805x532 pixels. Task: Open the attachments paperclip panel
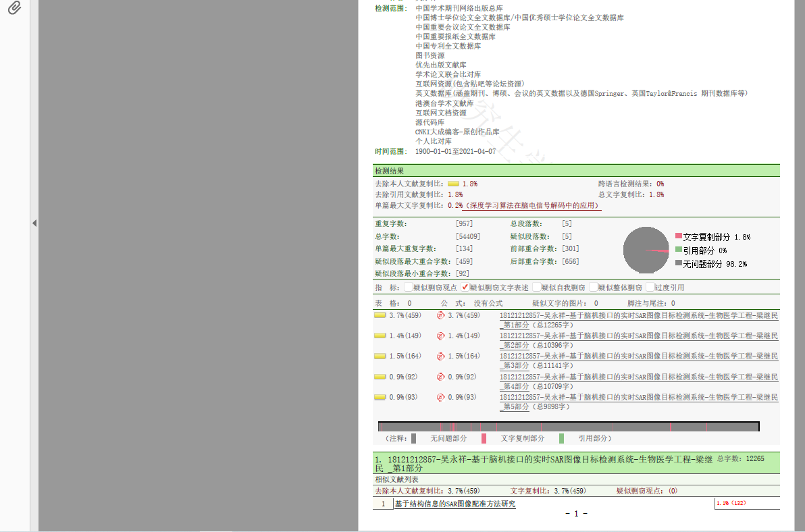coord(14,7)
